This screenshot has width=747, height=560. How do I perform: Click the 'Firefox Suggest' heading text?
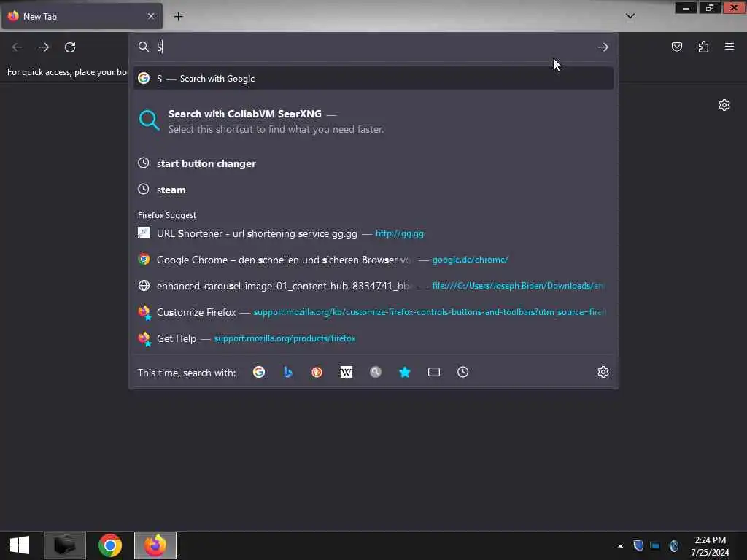pyautogui.click(x=167, y=215)
